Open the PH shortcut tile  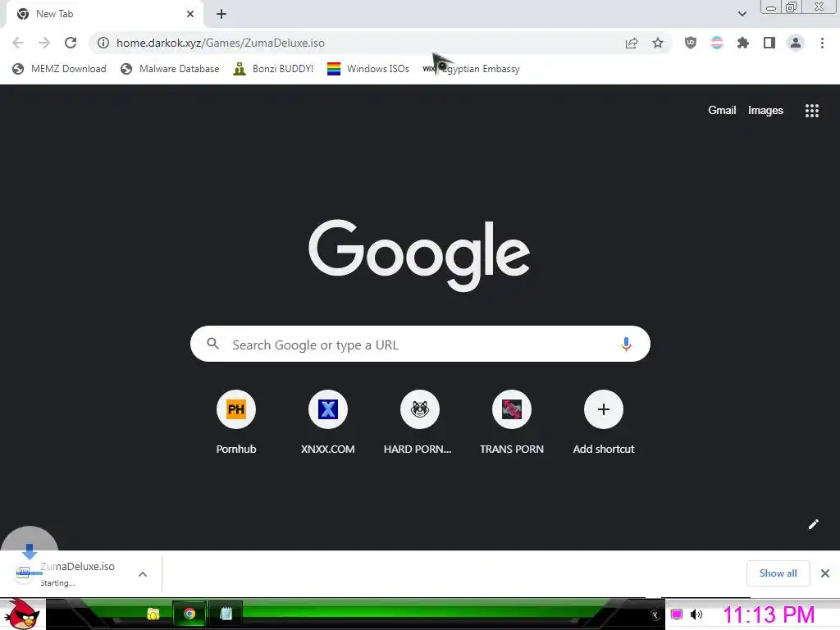tap(235, 410)
